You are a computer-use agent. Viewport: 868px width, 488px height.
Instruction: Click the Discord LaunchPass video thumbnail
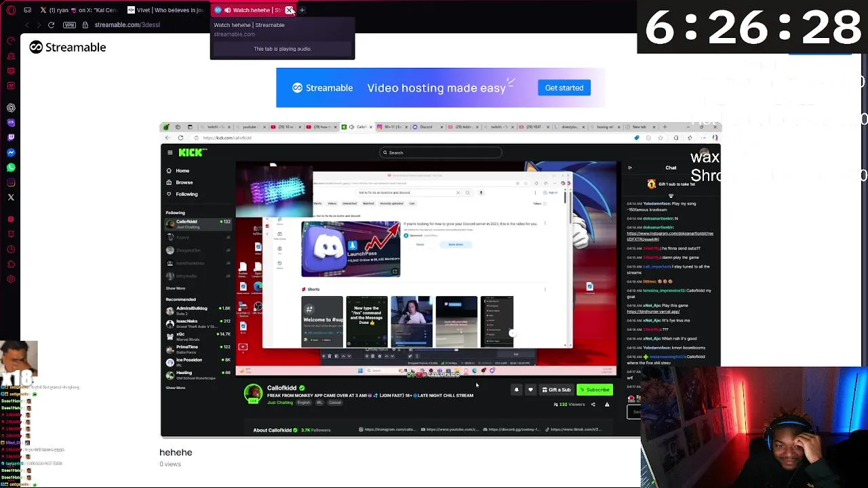tap(351, 249)
